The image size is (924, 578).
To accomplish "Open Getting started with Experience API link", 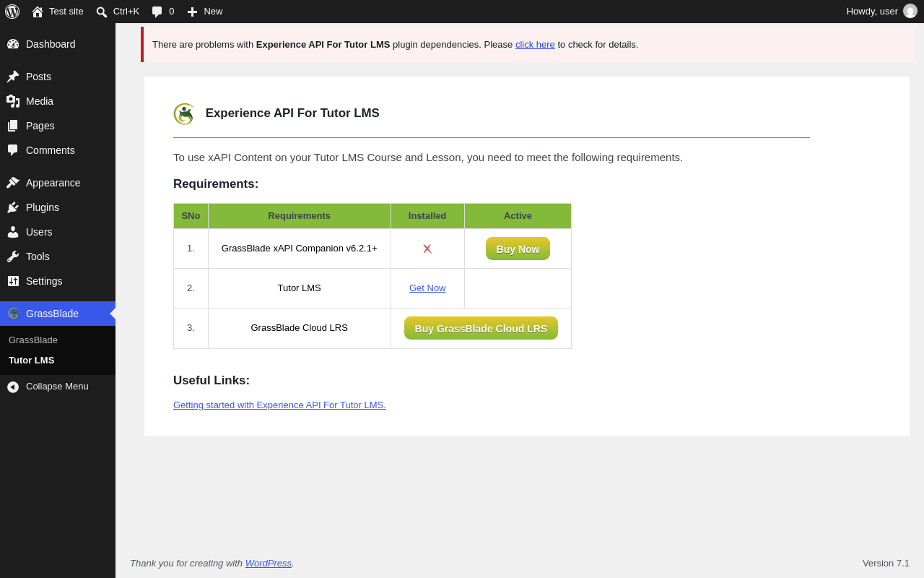I will click(x=279, y=405).
